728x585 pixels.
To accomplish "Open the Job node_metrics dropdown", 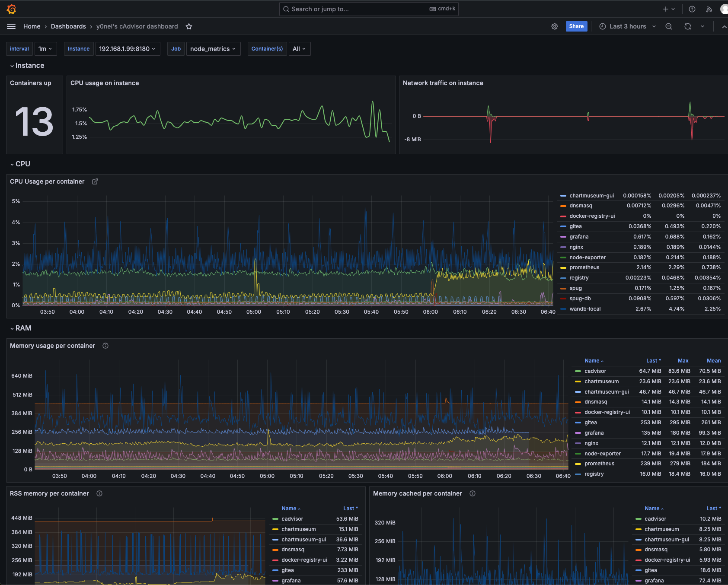I will point(213,49).
